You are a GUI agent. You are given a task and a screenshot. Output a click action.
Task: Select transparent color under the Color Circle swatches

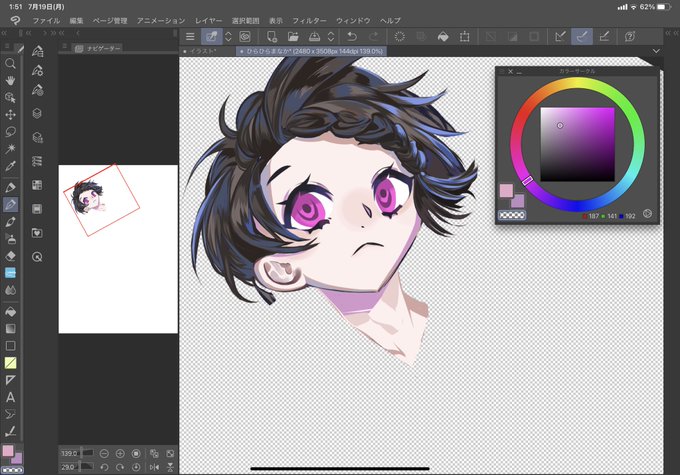(512, 215)
